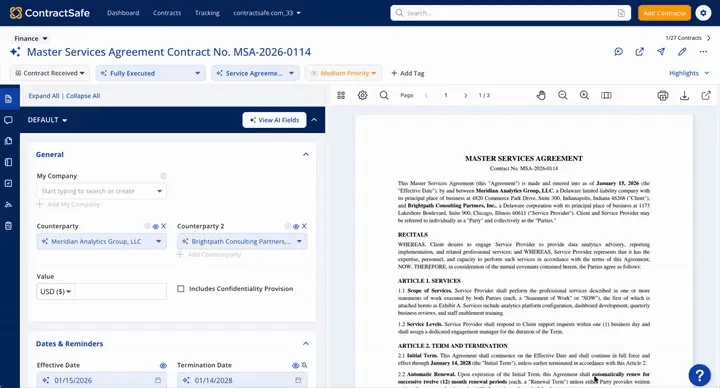720x388 pixels.
Task: Open the clipboard sidebar icon
Action: tap(8, 226)
